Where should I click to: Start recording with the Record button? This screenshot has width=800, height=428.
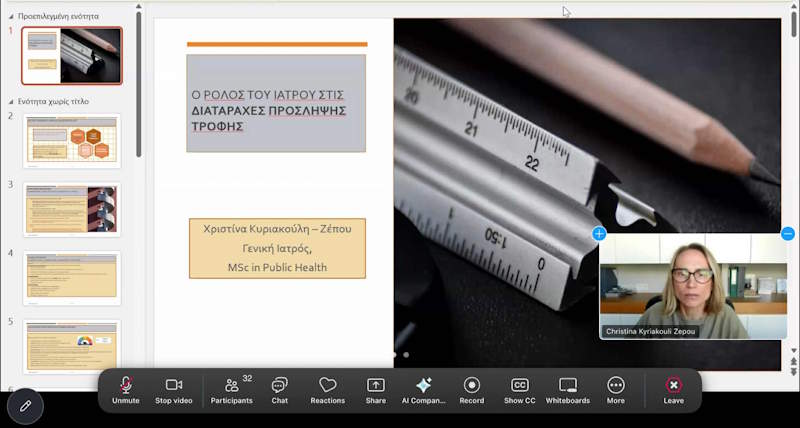pyautogui.click(x=472, y=385)
